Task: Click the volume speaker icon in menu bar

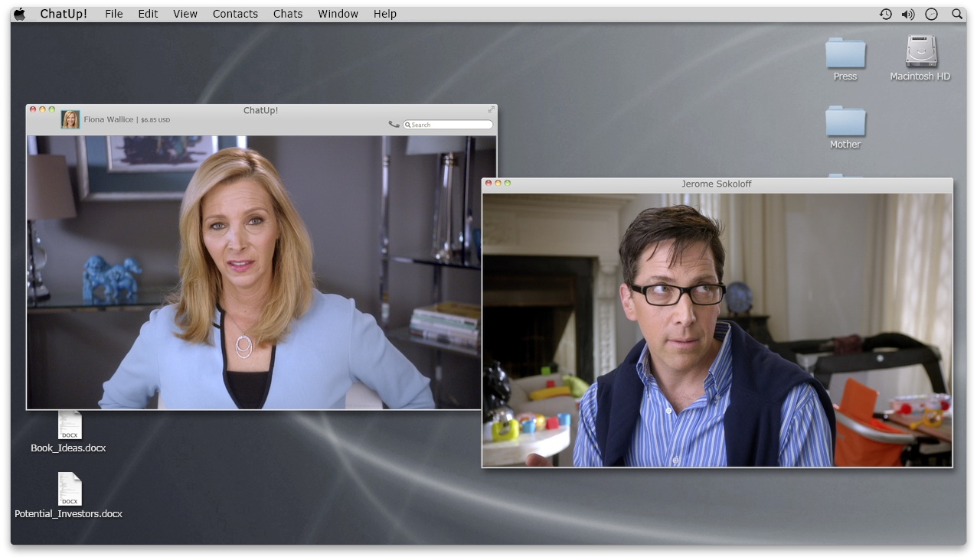Action: [908, 14]
